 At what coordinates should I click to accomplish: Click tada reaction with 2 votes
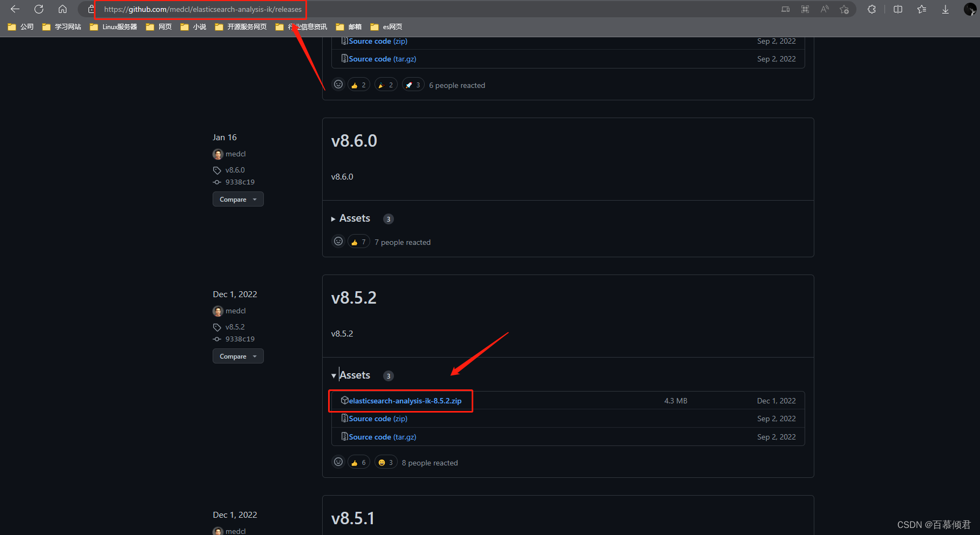pos(386,85)
